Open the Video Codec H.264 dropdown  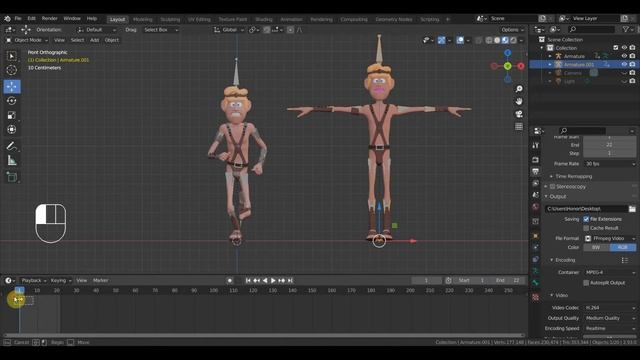610,308
